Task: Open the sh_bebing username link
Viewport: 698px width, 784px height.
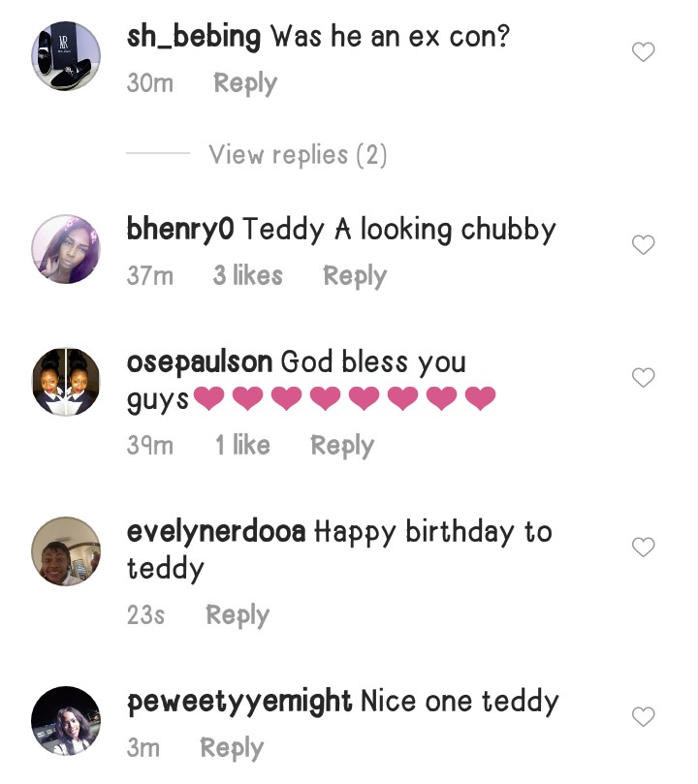Action: 194,38
